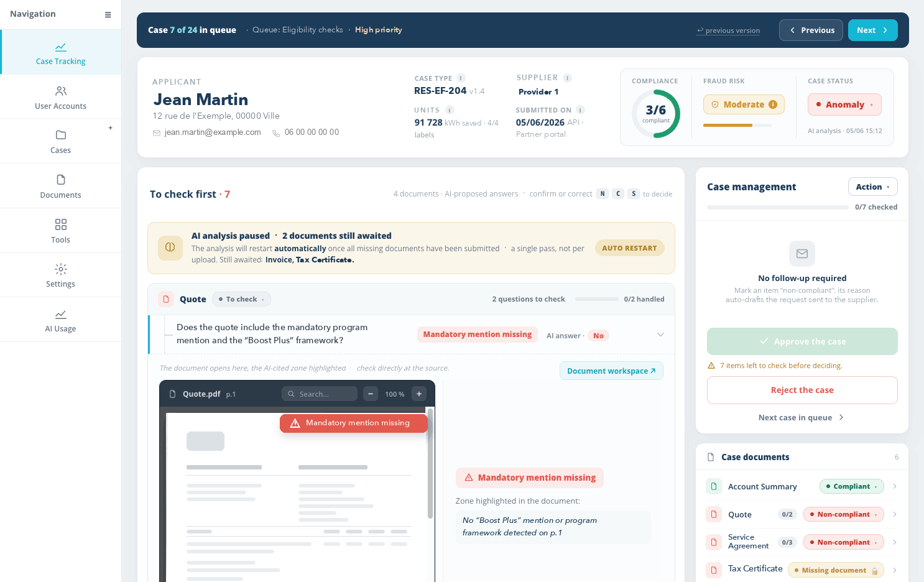Open the Tools navigation item

[x=60, y=231]
